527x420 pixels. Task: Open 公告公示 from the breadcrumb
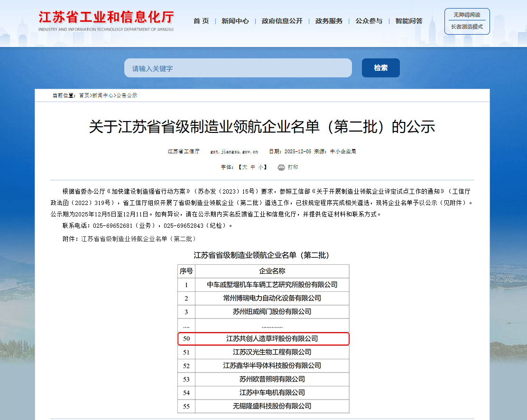click(x=127, y=95)
